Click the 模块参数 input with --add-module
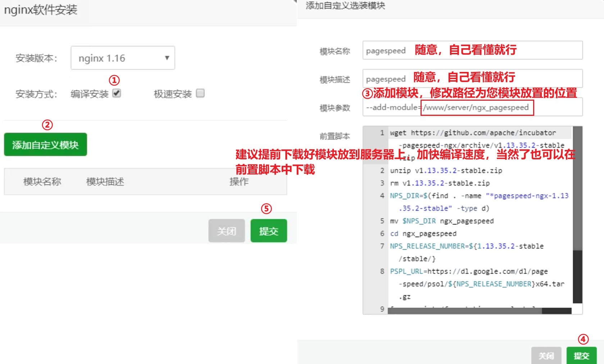This screenshot has height=364, width=604. tap(472, 107)
